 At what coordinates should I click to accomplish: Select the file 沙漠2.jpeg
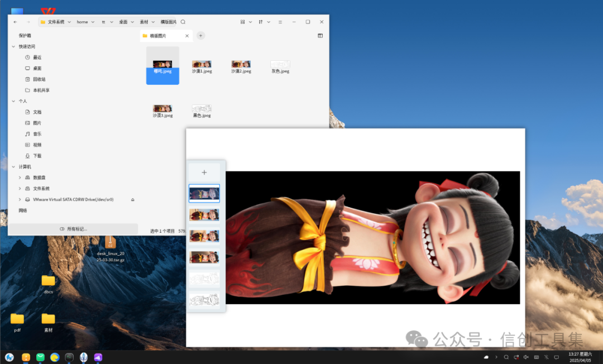[x=241, y=66]
